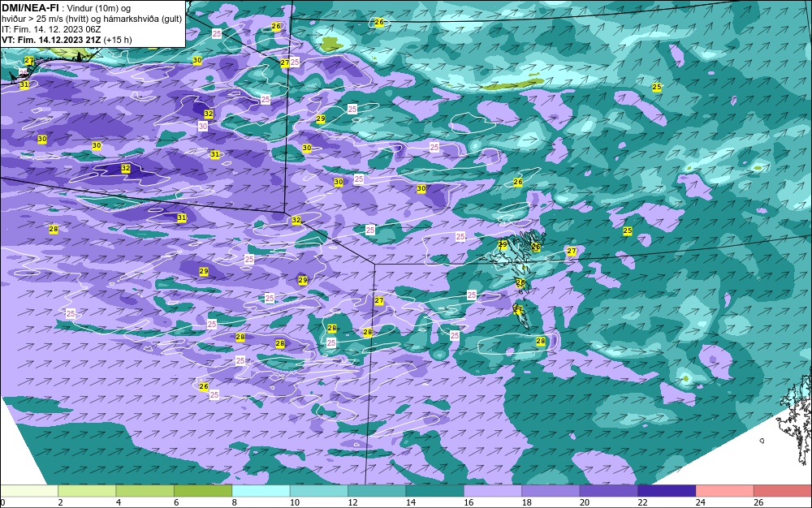Click the "0" tick label on the color scale

pos(2,502)
